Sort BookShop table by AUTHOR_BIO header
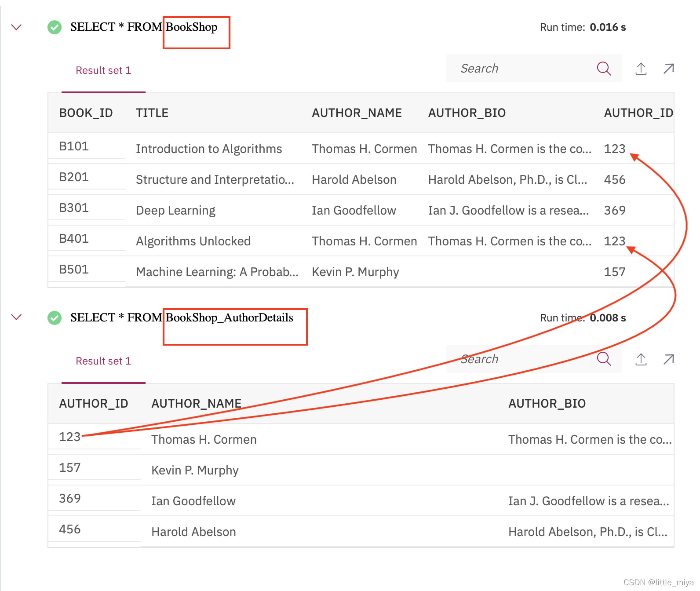700x591 pixels. tap(467, 113)
